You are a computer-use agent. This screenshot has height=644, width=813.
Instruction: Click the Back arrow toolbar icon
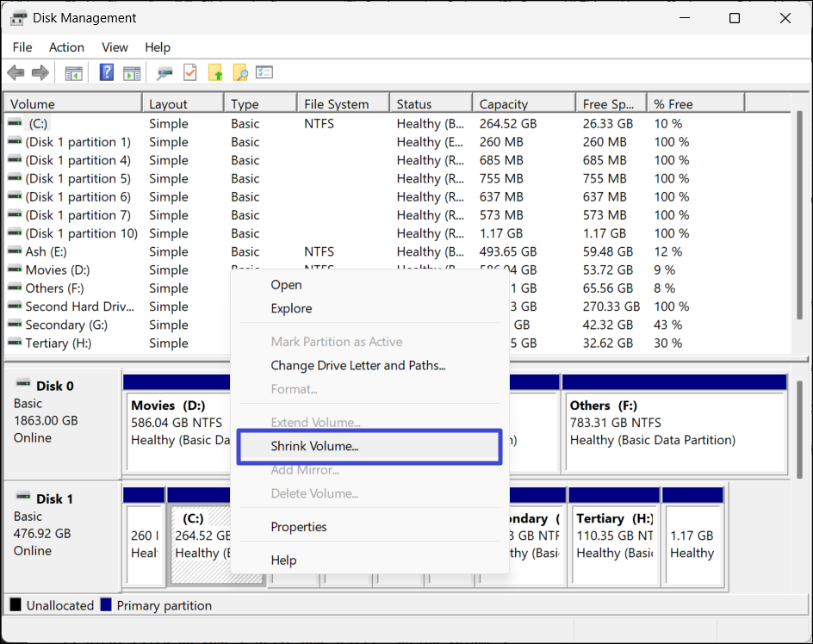(16, 73)
